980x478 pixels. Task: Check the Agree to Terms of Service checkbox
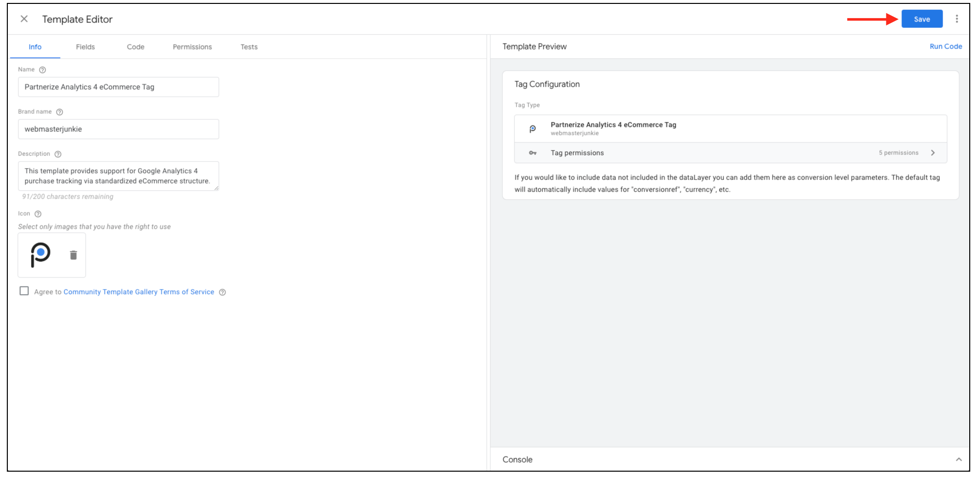pyautogui.click(x=24, y=291)
